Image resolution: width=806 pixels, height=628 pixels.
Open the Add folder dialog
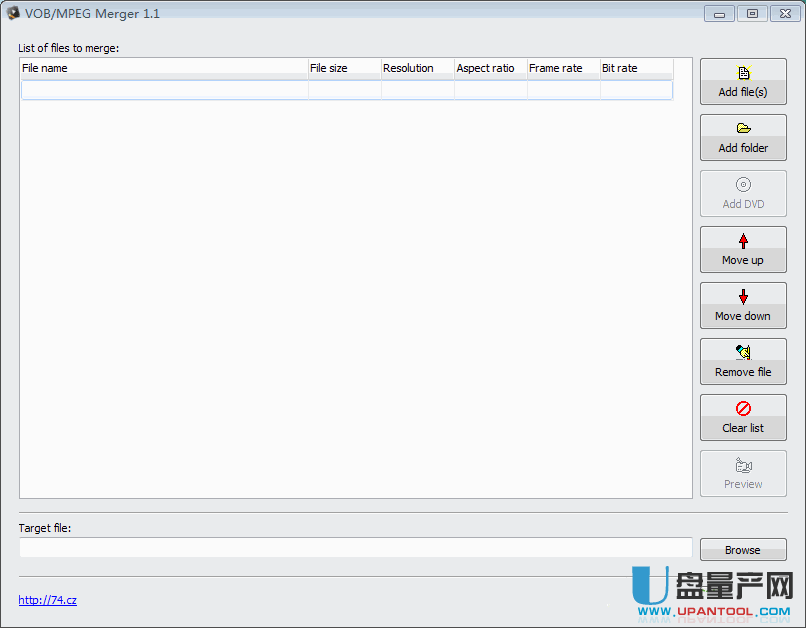743,137
